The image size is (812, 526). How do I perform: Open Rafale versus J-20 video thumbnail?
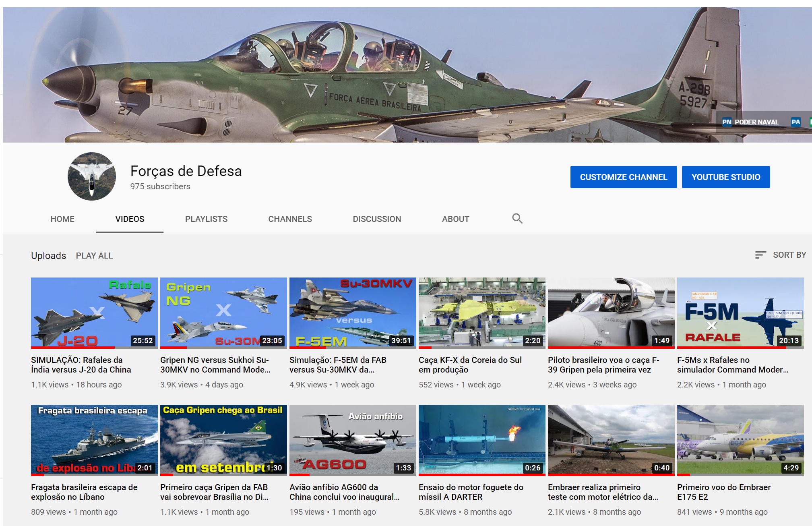tap(94, 313)
